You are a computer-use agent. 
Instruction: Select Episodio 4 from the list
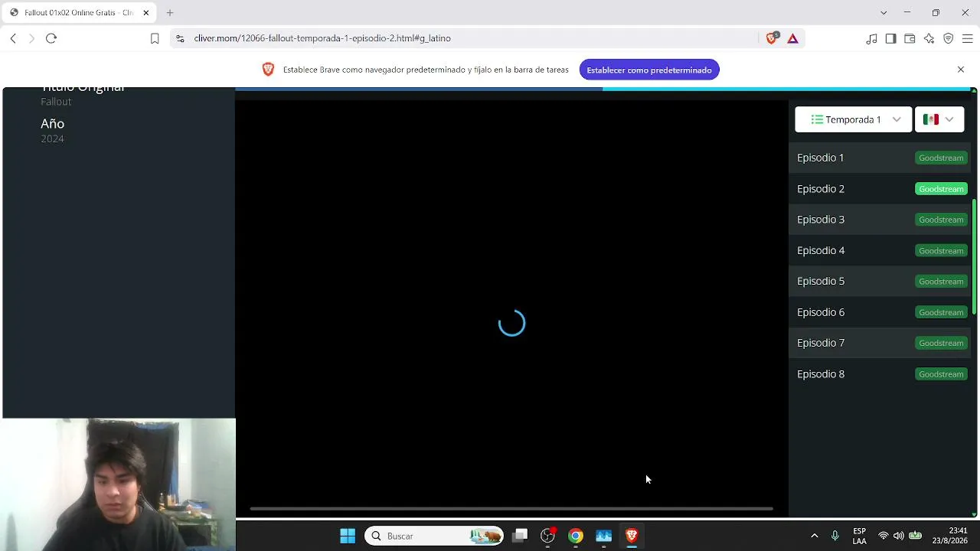pyautogui.click(x=821, y=250)
